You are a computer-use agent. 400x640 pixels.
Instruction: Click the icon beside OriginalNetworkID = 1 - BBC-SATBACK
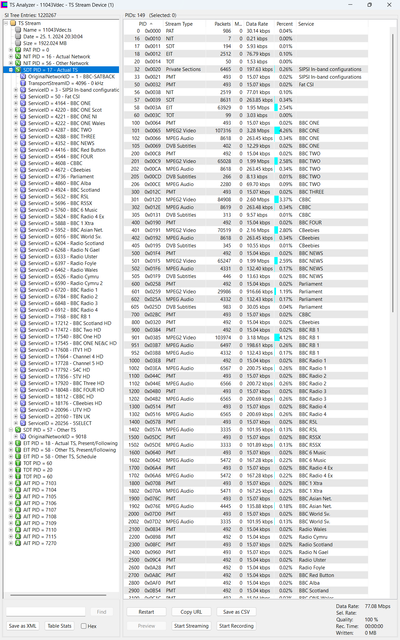(23, 76)
